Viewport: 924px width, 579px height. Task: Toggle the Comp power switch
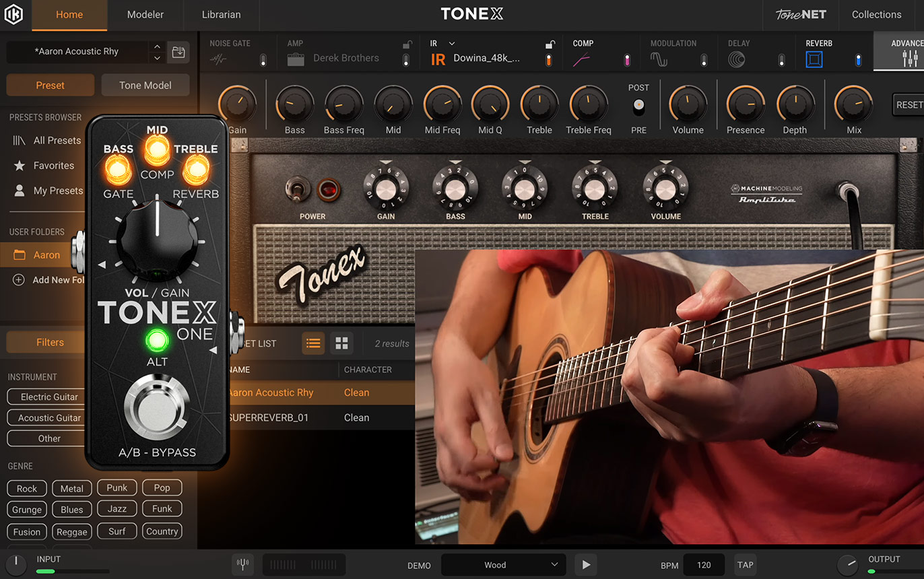[x=626, y=60]
